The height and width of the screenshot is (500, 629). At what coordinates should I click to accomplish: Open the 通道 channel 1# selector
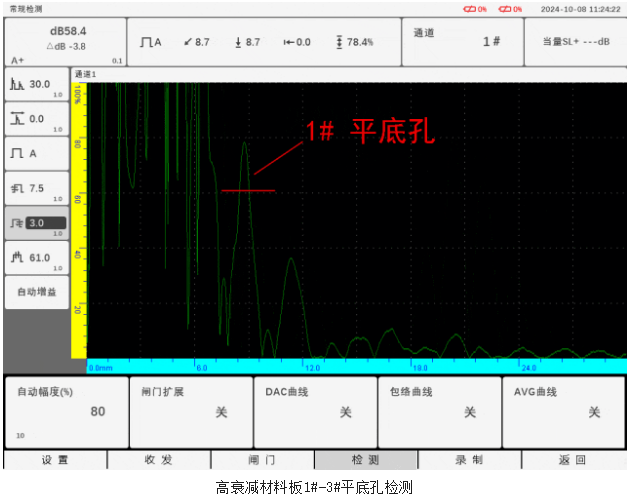click(463, 42)
